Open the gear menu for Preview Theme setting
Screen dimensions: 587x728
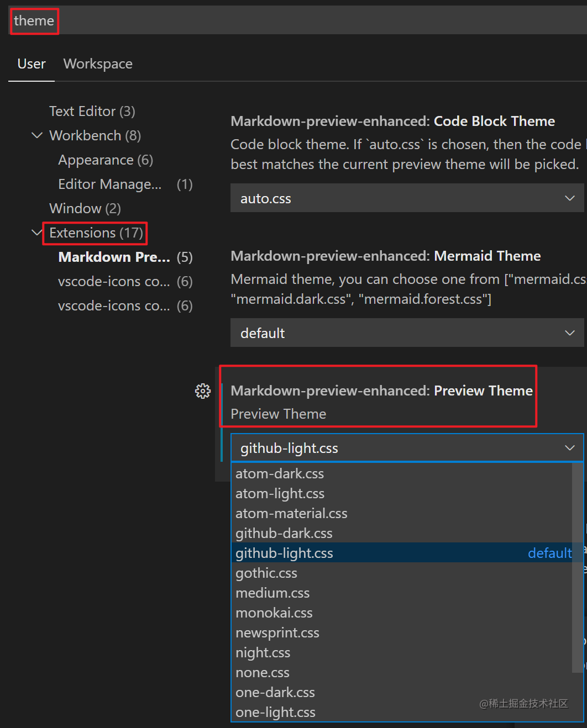pyautogui.click(x=203, y=391)
